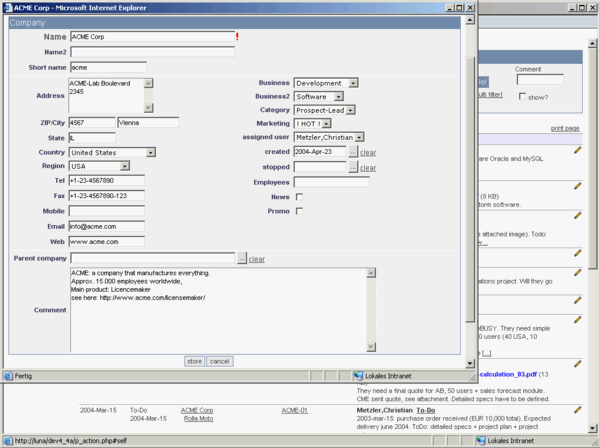The height and width of the screenshot is (448, 600).
Task: Click clear link next to Parent company
Action: (257, 259)
